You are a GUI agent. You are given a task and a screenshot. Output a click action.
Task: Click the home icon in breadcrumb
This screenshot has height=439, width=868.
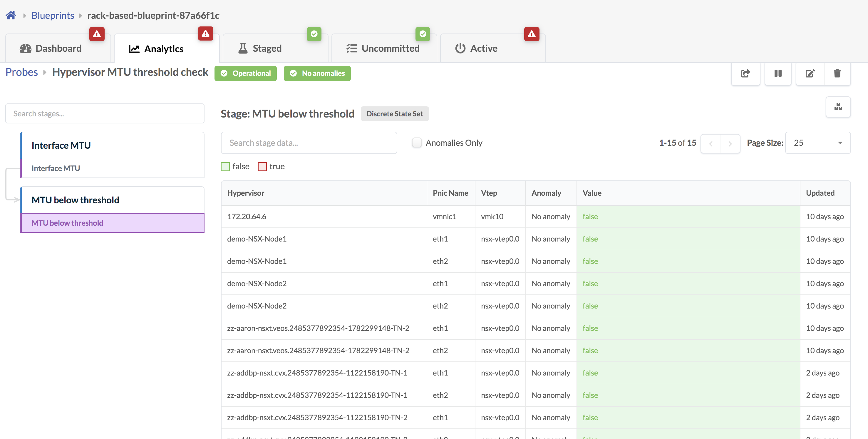click(11, 15)
